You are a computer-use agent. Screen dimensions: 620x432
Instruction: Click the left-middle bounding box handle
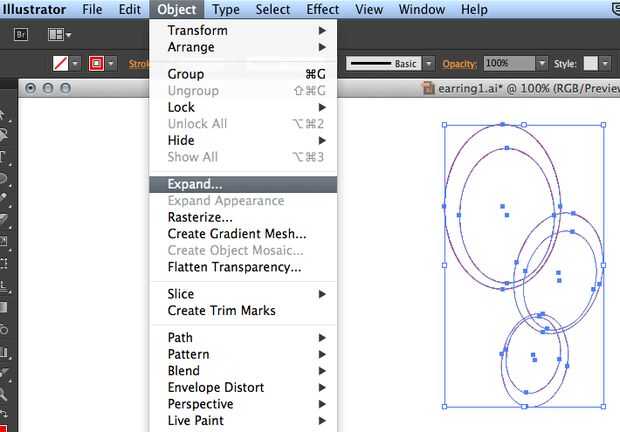tap(444, 266)
